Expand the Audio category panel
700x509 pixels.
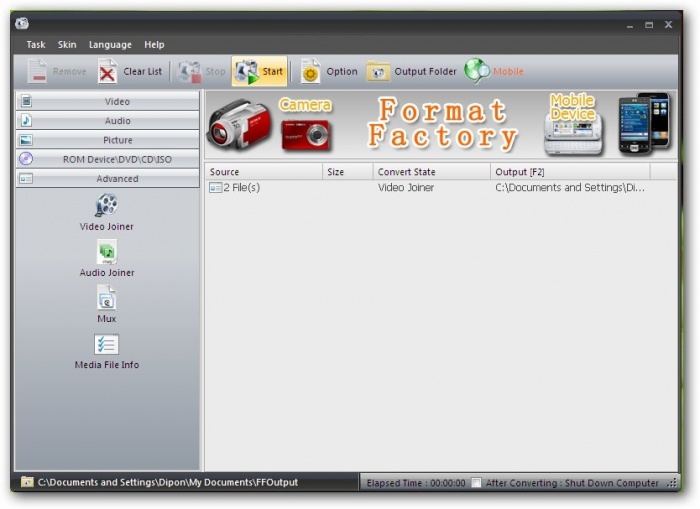(x=108, y=121)
